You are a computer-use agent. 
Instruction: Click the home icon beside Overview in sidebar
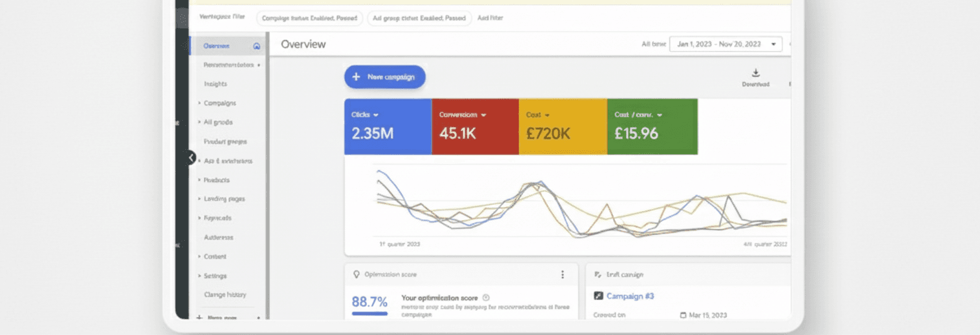tap(256, 46)
